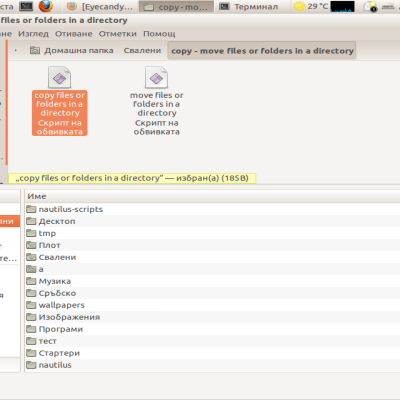
Task: Click the тест row name
Action: click(48, 341)
